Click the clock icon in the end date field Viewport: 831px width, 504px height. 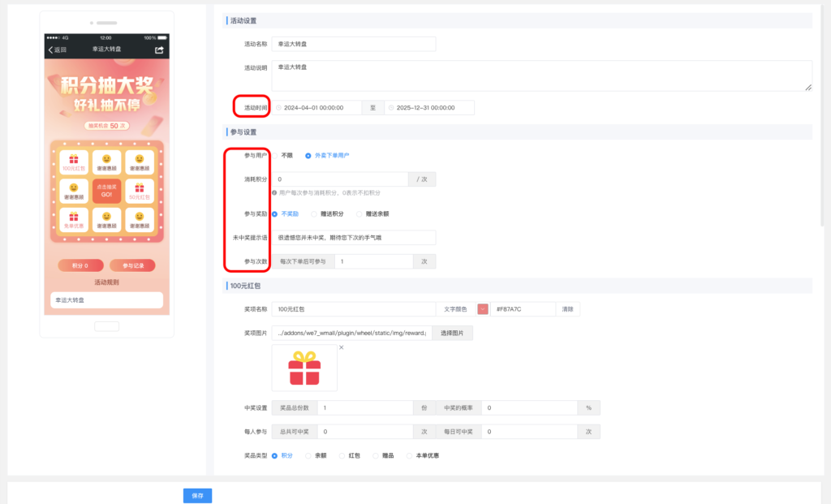pos(390,106)
